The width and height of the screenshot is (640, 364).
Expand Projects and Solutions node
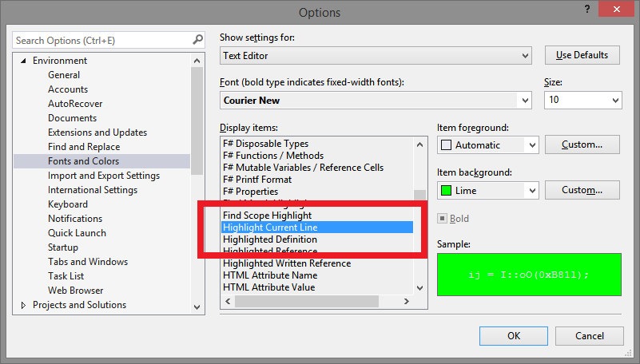click(x=23, y=305)
